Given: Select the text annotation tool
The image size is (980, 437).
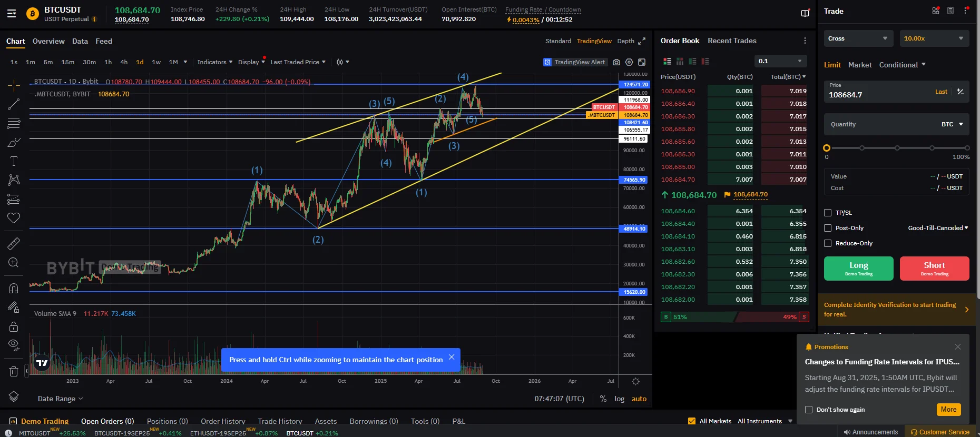Looking at the screenshot, I should point(14,161).
